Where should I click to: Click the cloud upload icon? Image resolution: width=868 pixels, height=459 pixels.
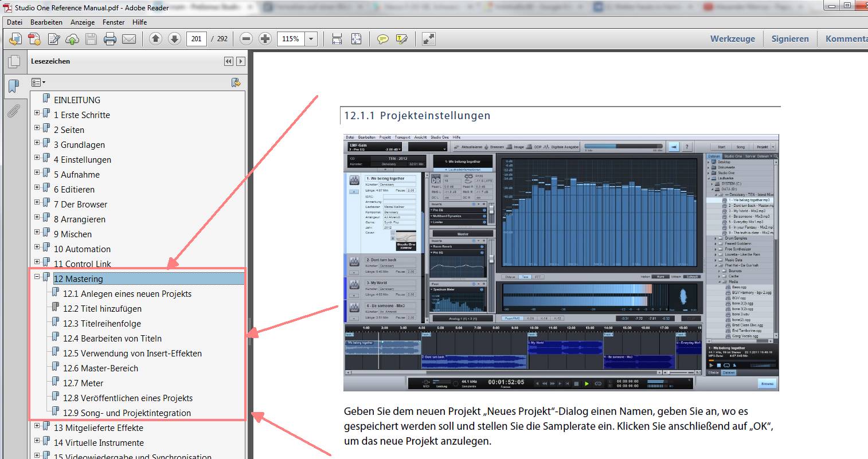[72, 39]
